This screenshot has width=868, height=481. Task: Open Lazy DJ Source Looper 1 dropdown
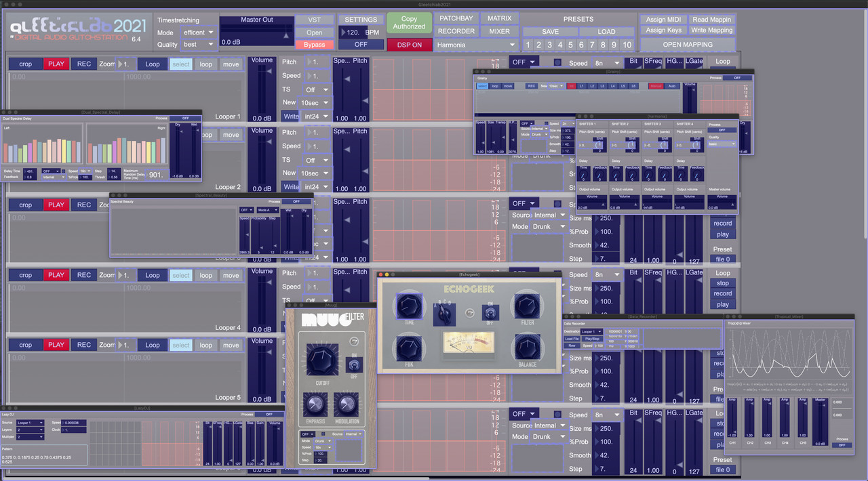coord(31,423)
